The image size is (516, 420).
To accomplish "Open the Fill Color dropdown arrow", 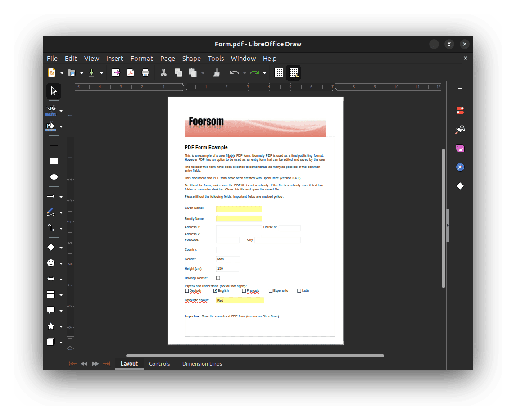I will click(x=61, y=126).
